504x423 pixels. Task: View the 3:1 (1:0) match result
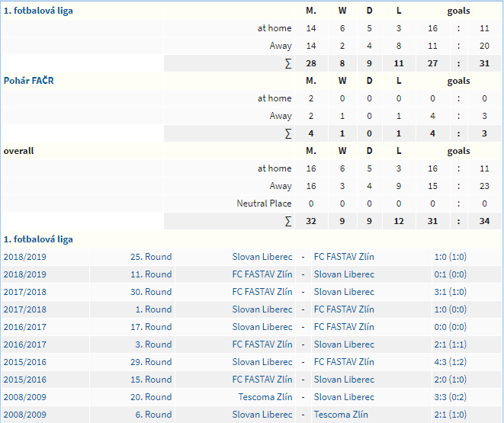pos(449,292)
